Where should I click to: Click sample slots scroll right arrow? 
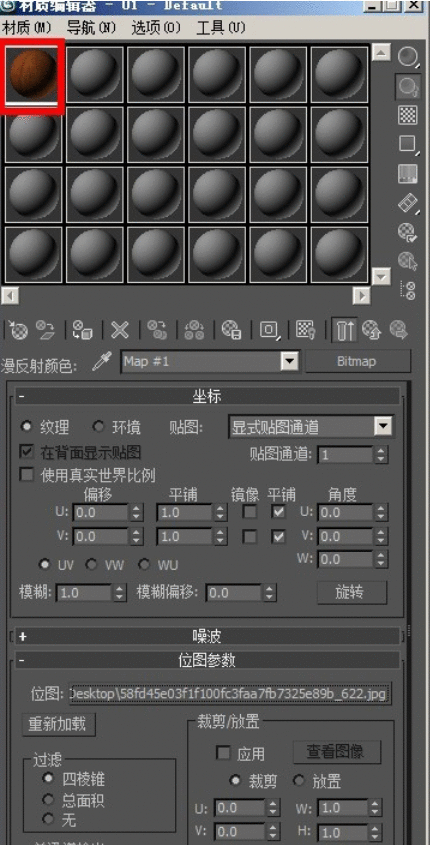pyautogui.click(x=361, y=295)
